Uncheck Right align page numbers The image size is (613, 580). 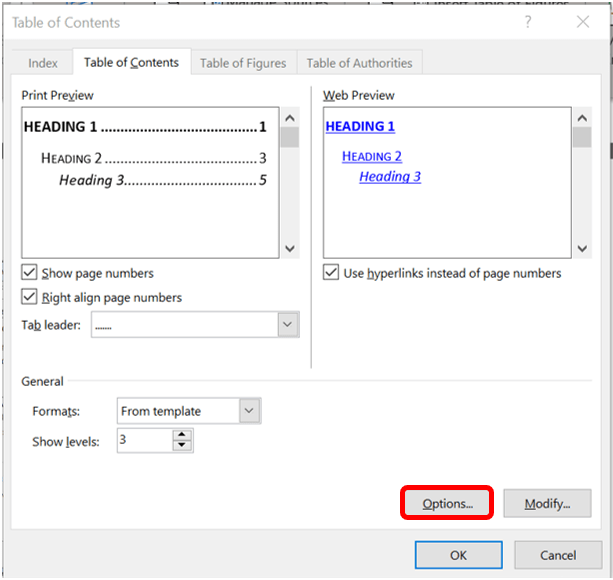point(30,297)
